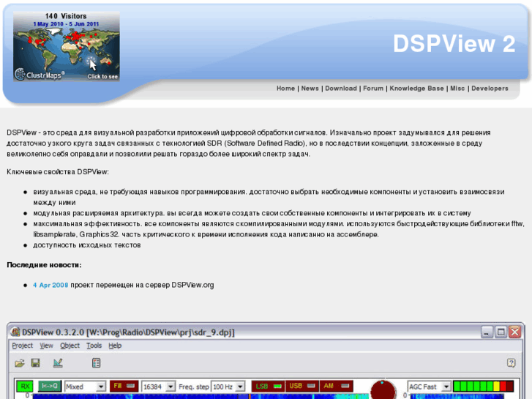532x399 pixels.
Task: Click the DSPView 2 header title
Action: [x=454, y=44]
